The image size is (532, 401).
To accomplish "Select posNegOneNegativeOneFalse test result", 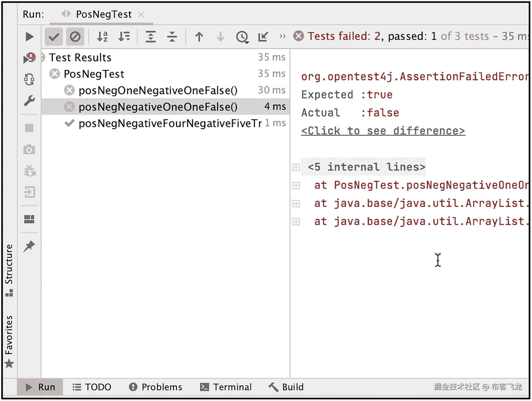I will 157,90.
